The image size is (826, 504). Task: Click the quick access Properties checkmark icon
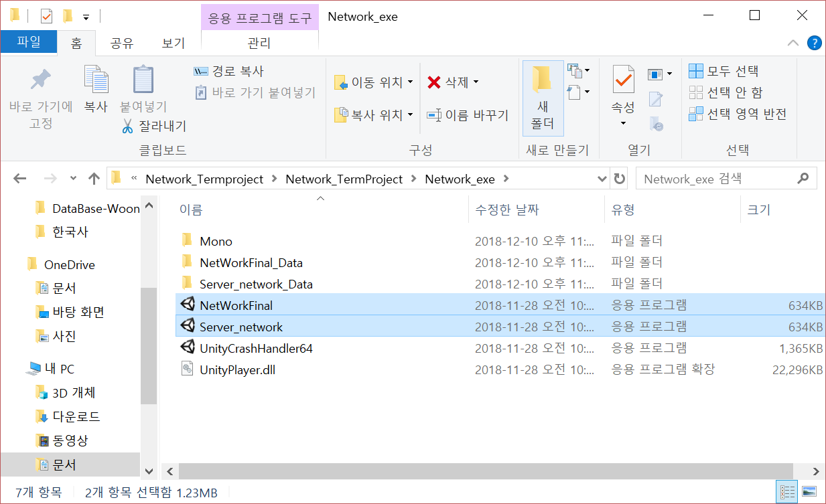[46, 15]
